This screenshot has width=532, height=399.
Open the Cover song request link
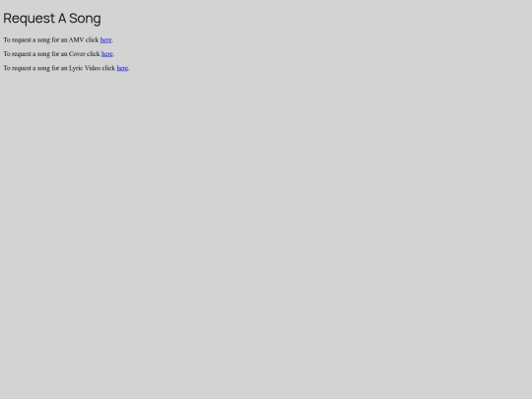[x=106, y=54]
